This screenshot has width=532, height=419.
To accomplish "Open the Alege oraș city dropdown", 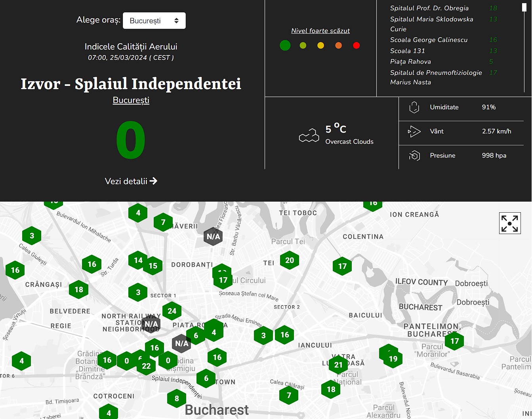I will point(154,21).
